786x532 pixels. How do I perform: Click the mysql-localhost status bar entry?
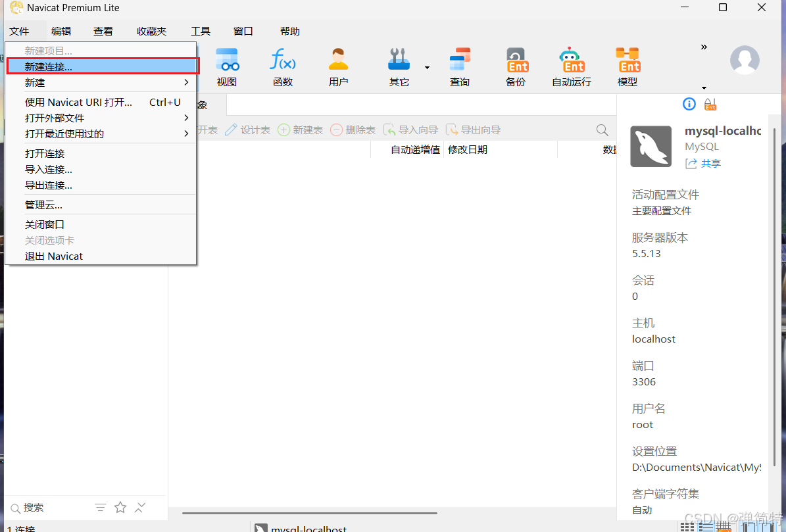tap(301, 528)
